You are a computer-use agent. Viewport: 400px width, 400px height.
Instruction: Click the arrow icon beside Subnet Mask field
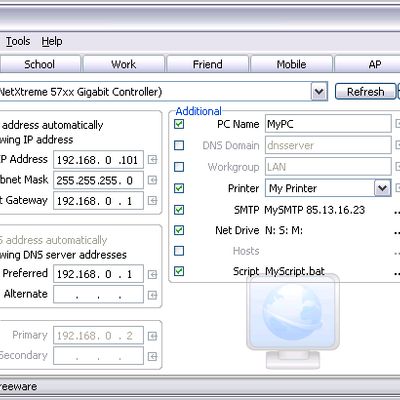(x=152, y=180)
